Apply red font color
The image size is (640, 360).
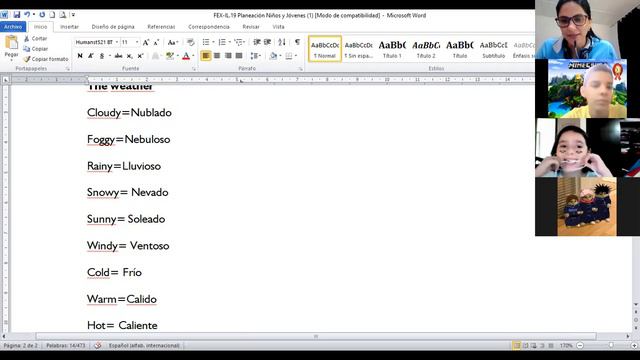click(186, 56)
